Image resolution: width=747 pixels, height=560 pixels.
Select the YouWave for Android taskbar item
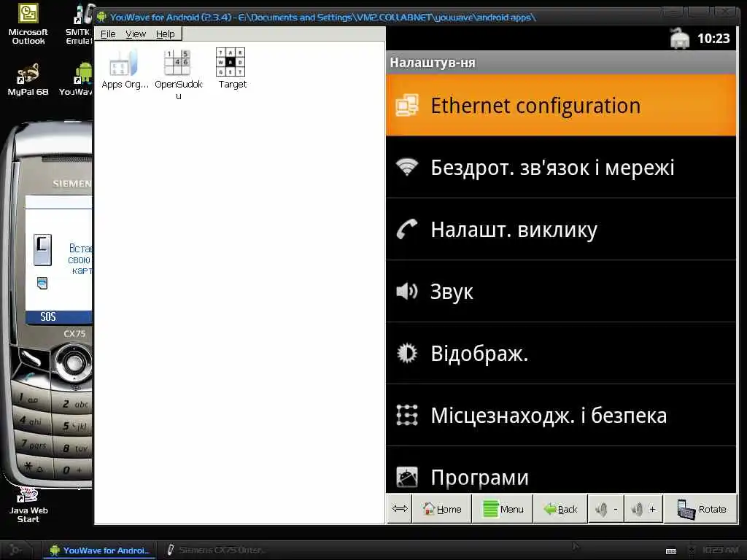[x=99, y=550]
